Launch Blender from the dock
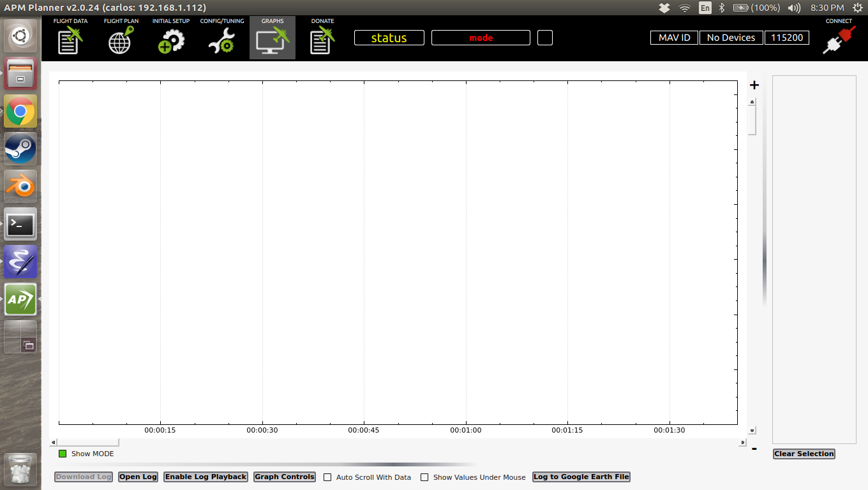This screenshot has height=490, width=868. point(20,186)
